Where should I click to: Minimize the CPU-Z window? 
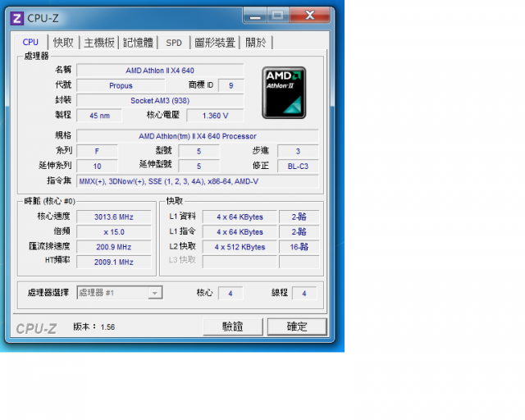coord(255,16)
